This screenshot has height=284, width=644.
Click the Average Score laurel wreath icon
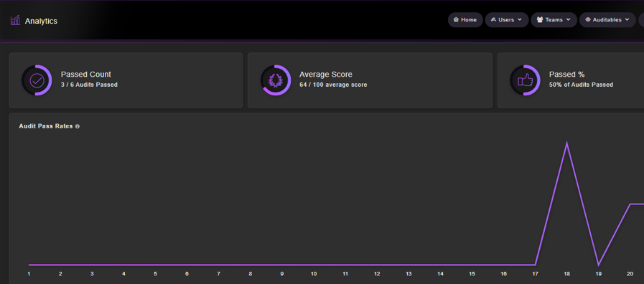(276, 80)
